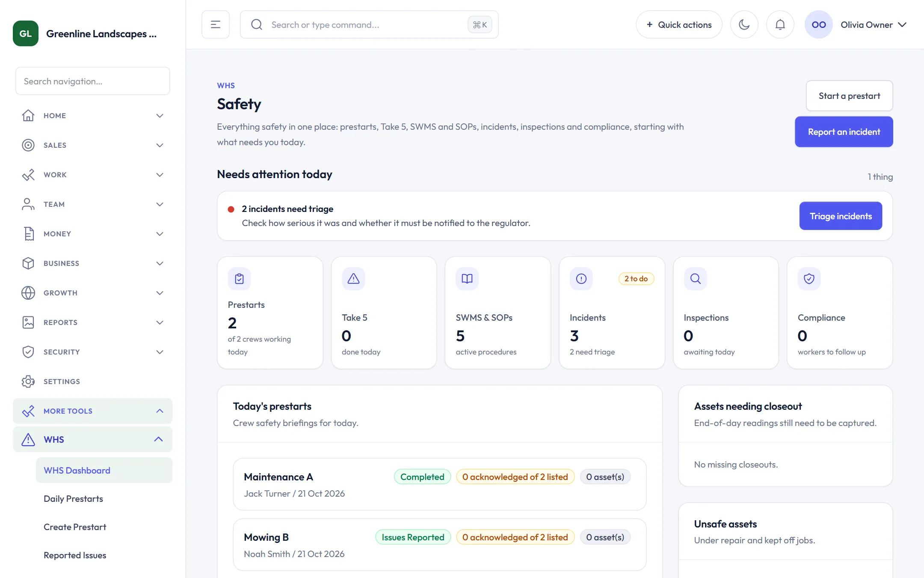Click the Completed badge on Maintenance A

click(422, 477)
